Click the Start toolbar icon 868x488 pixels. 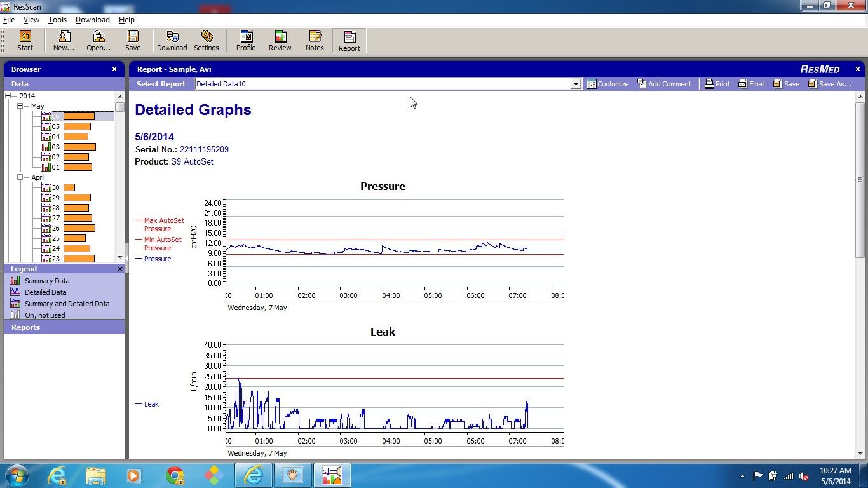point(25,41)
